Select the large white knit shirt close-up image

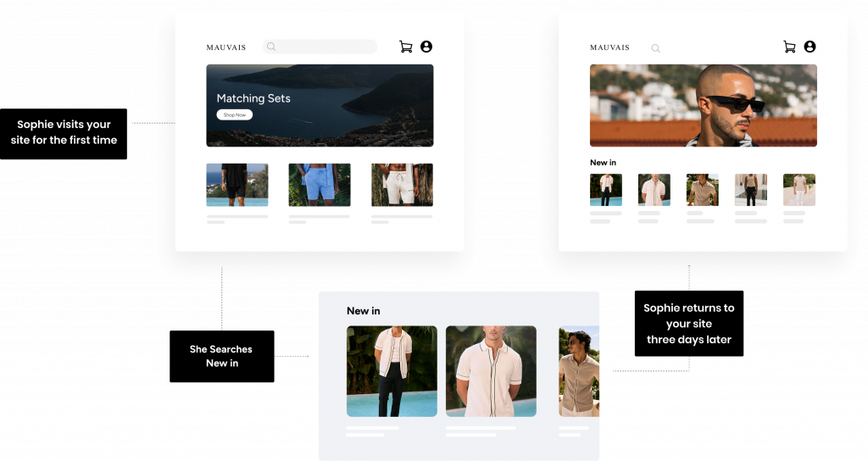[x=491, y=371]
